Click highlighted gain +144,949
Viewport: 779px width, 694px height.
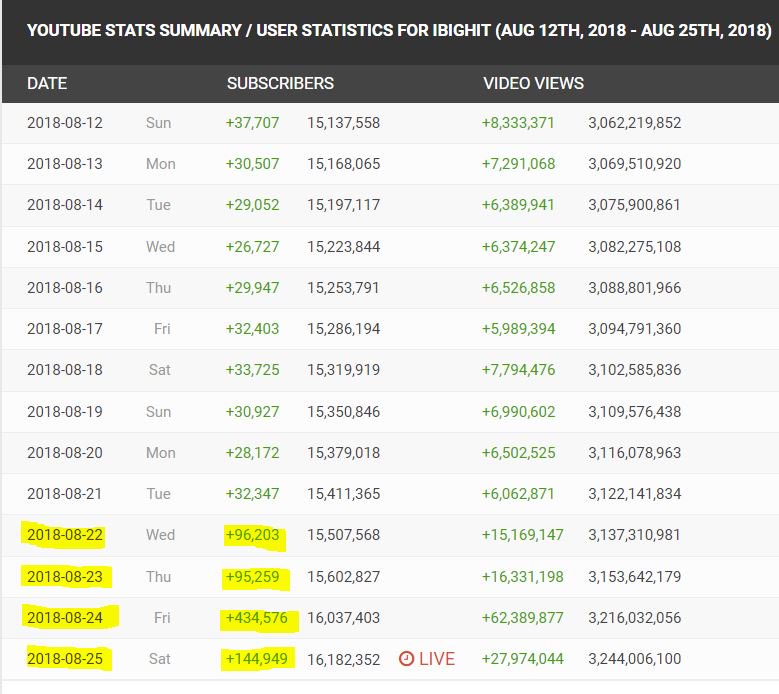256,659
